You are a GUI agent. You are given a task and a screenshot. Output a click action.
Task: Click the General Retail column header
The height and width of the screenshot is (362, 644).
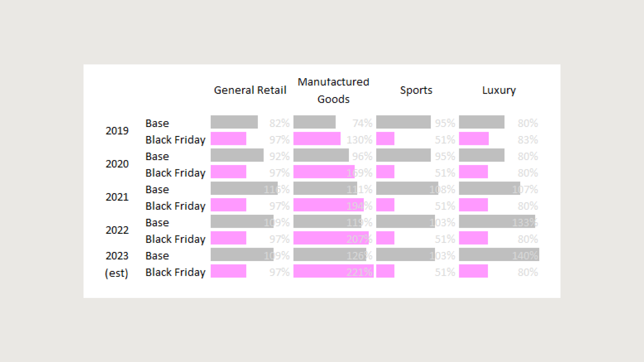point(250,90)
